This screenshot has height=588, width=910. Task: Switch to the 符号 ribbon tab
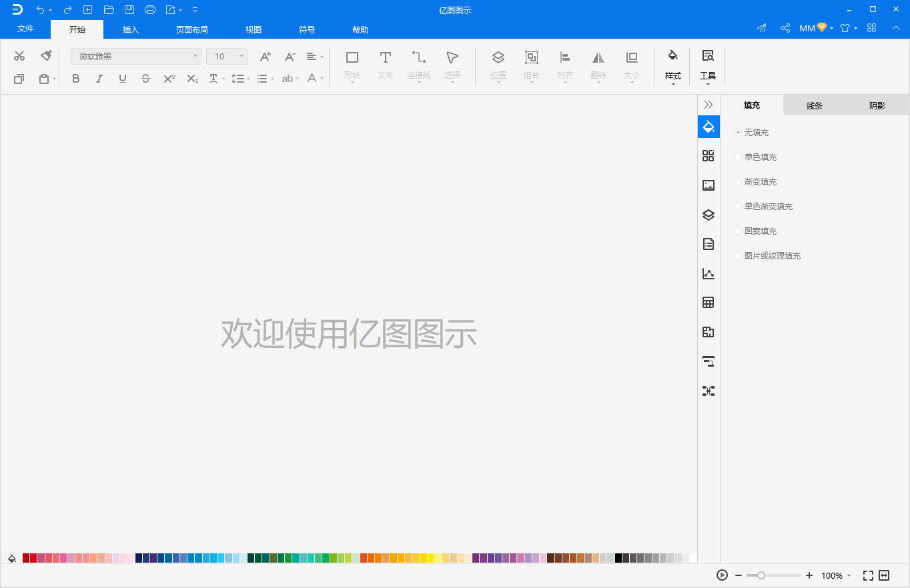click(x=307, y=29)
